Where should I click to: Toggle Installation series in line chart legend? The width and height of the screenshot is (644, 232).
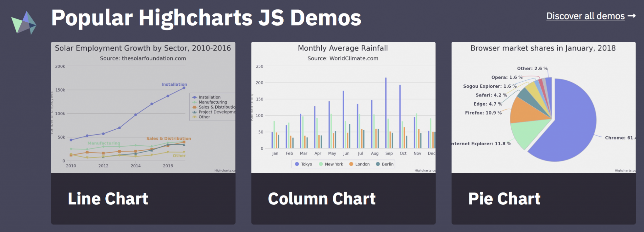209,97
